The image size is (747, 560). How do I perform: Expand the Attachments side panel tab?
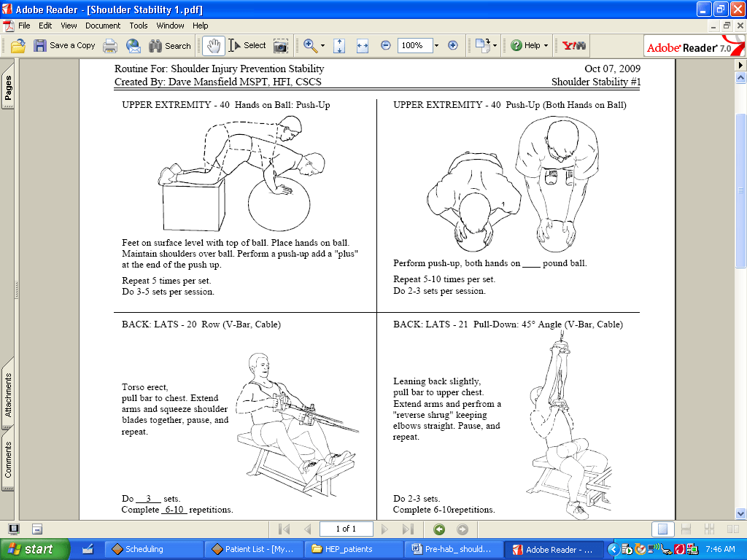point(8,394)
